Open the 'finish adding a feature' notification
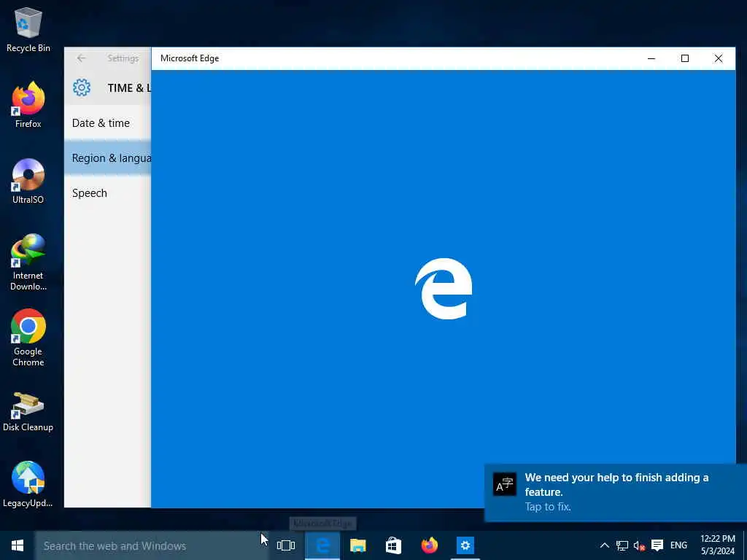 tap(616, 492)
